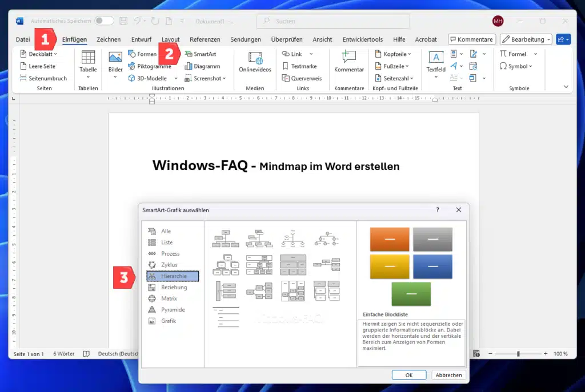Screen dimensions: 585x392
Task: Insert a Symbol from the Symbole group
Action: point(516,66)
